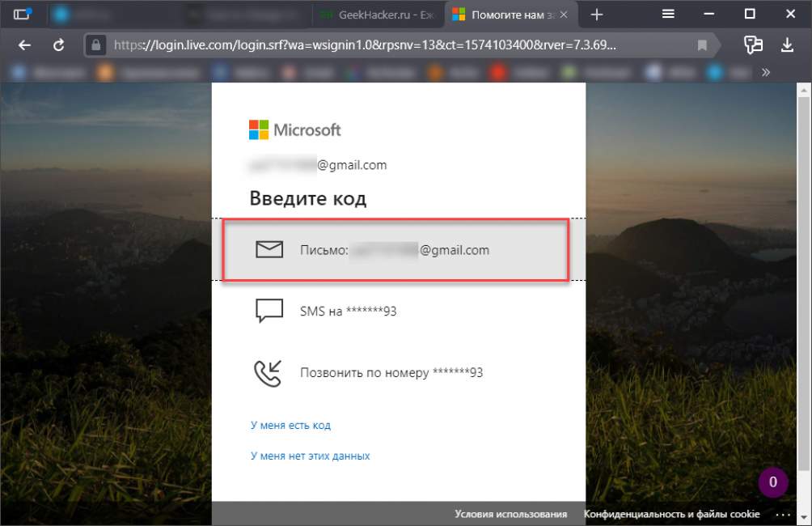Choose SMS на *******93 option
812x526 pixels.
click(x=399, y=311)
